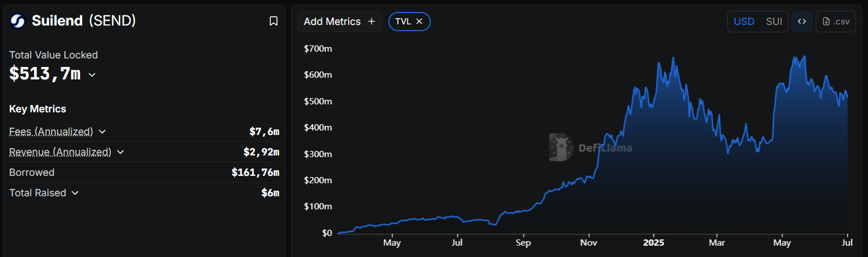The width and height of the screenshot is (868, 257).
Task: Click the Nov label on the chart axis
Action: (589, 243)
